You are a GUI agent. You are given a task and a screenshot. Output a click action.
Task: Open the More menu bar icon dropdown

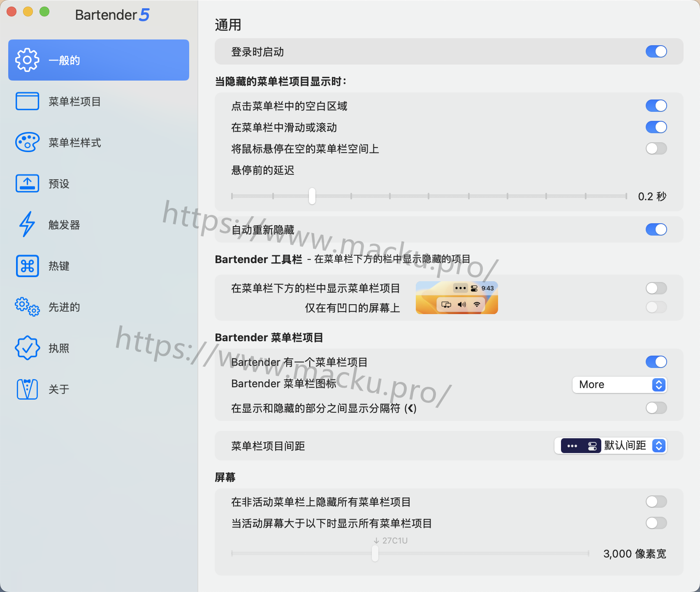click(x=619, y=384)
